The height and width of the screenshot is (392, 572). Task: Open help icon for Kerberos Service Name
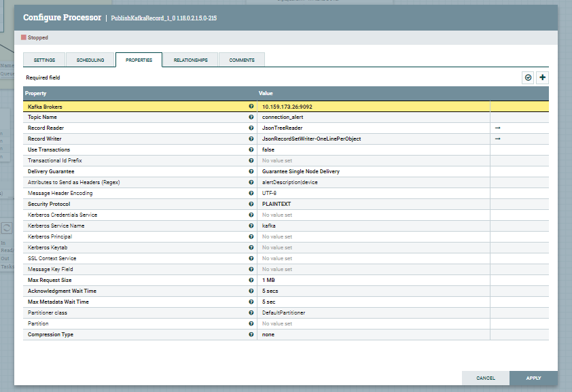[x=251, y=226]
